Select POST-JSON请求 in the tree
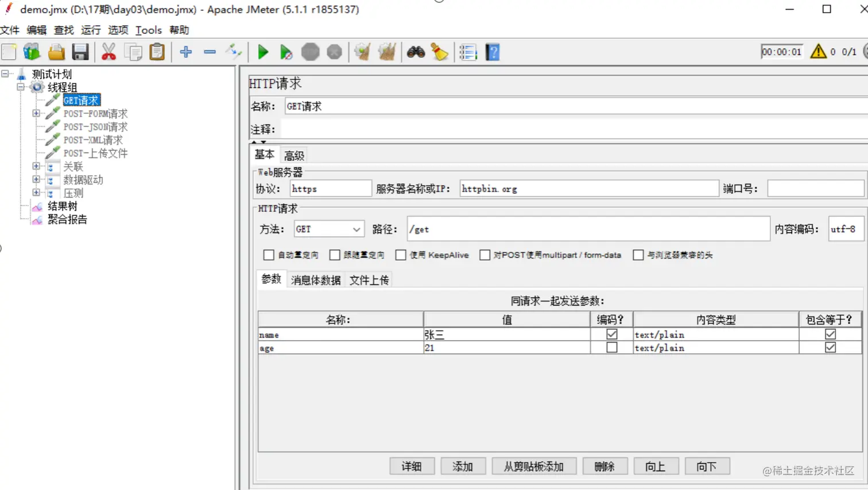The width and height of the screenshot is (868, 490). (95, 127)
